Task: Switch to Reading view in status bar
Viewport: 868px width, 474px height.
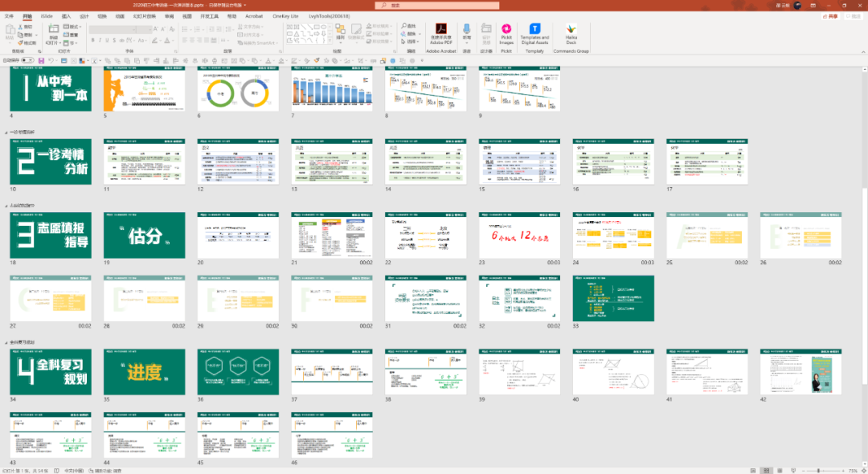Action: click(x=780, y=471)
